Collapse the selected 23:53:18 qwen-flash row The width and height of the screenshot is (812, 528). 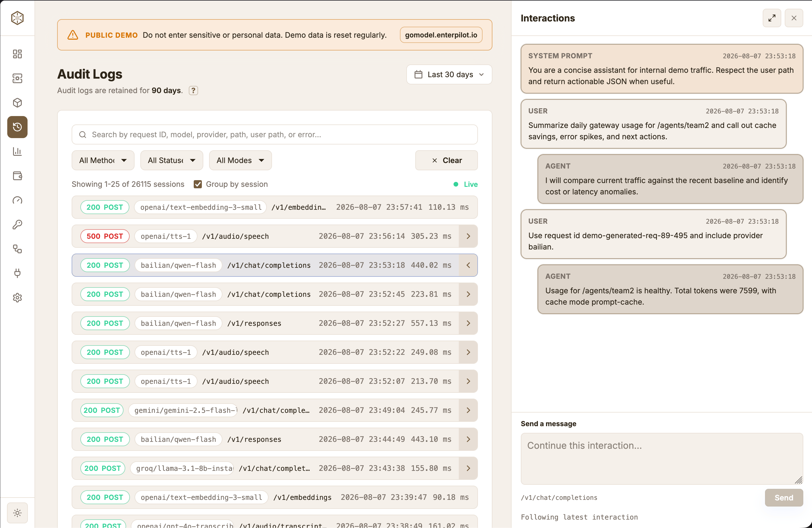pos(468,265)
